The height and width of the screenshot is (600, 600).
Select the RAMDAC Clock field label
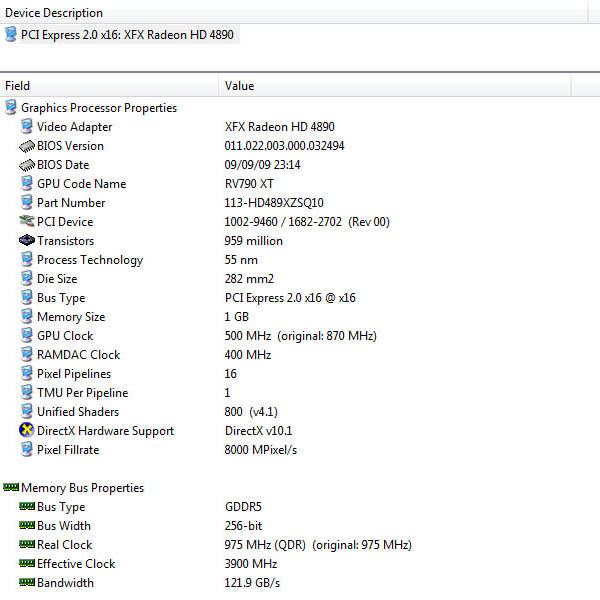click(78, 355)
